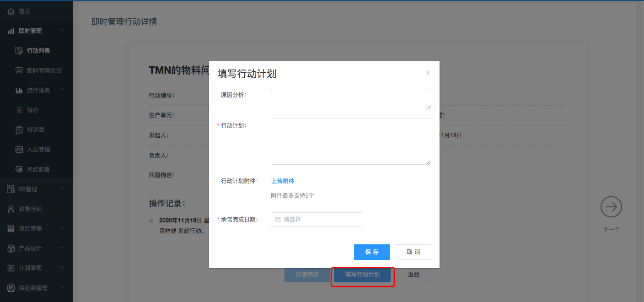Click the 行动列表 icon in sidebar
The image size is (644, 302).
19,51
